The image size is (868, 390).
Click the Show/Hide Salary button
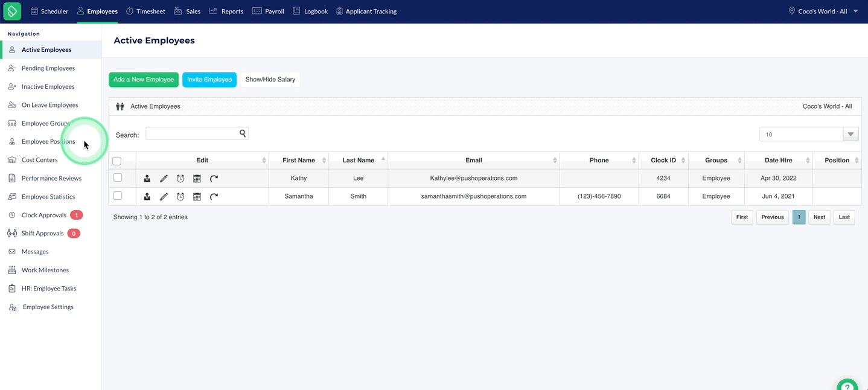[x=270, y=80]
